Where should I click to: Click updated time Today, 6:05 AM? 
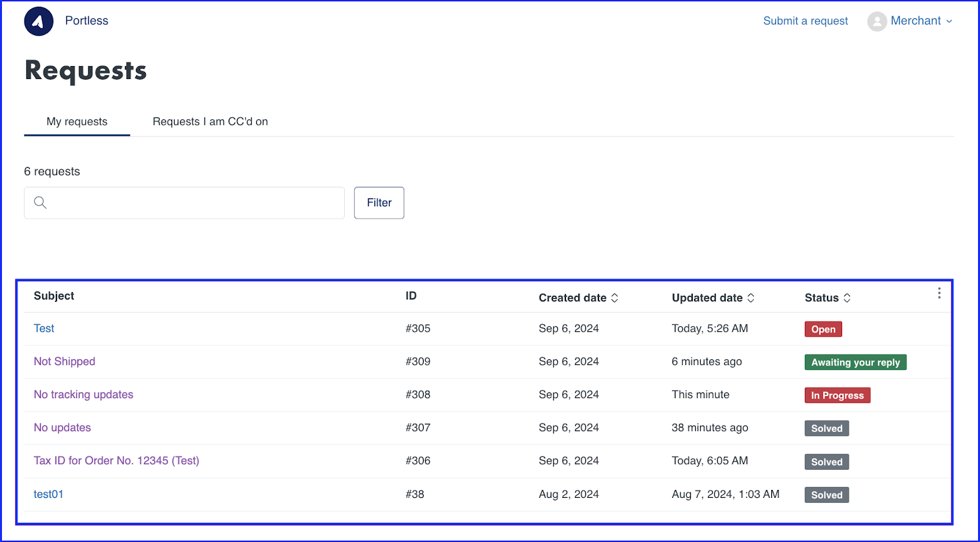(x=710, y=461)
